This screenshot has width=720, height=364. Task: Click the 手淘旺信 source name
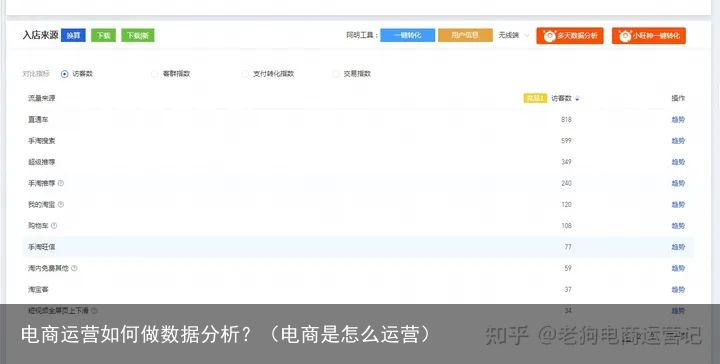tap(41, 247)
